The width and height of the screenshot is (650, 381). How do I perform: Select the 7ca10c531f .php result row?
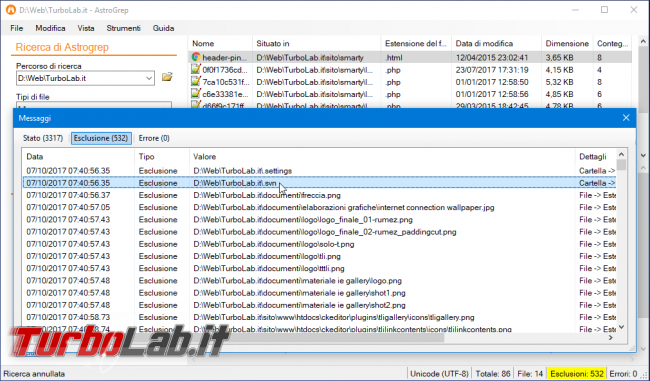pyautogui.click(x=410, y=82)
